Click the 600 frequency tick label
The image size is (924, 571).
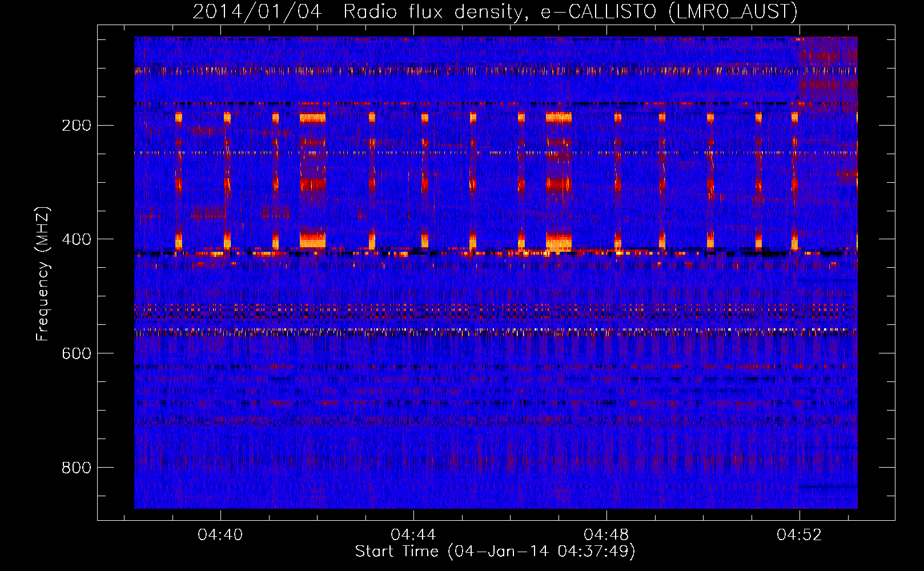[x=77, y=353]
